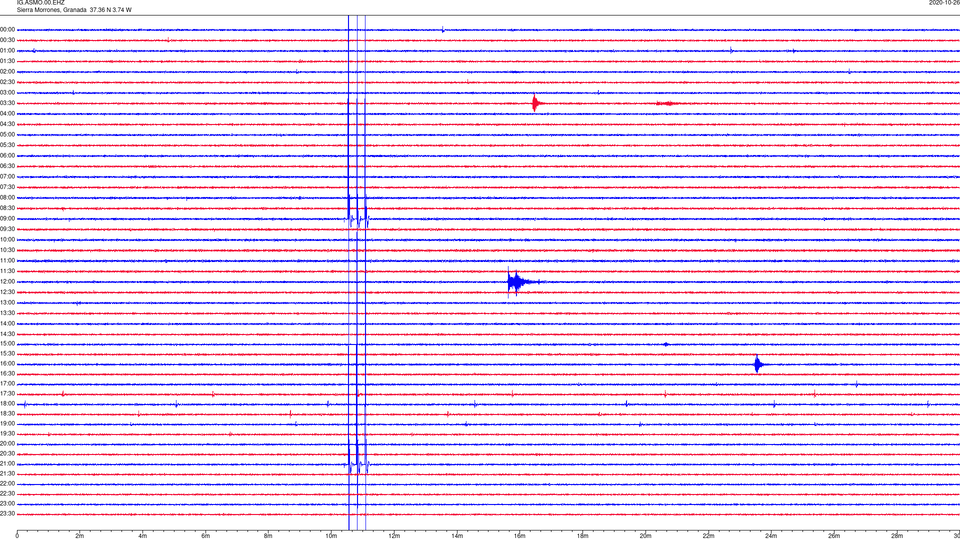Screen dimensions: 960x540
Task: Click the 13:30 trace time label
Action: coord(7,313)
